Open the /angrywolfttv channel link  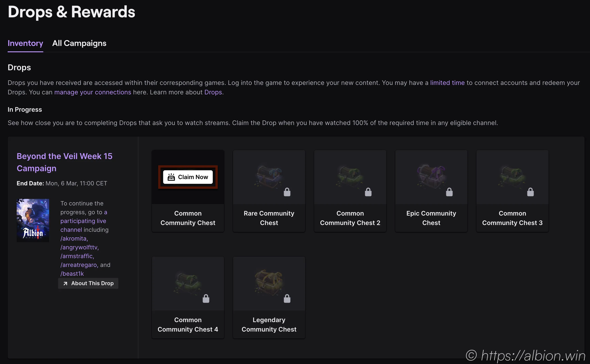[x=80, y=247]
